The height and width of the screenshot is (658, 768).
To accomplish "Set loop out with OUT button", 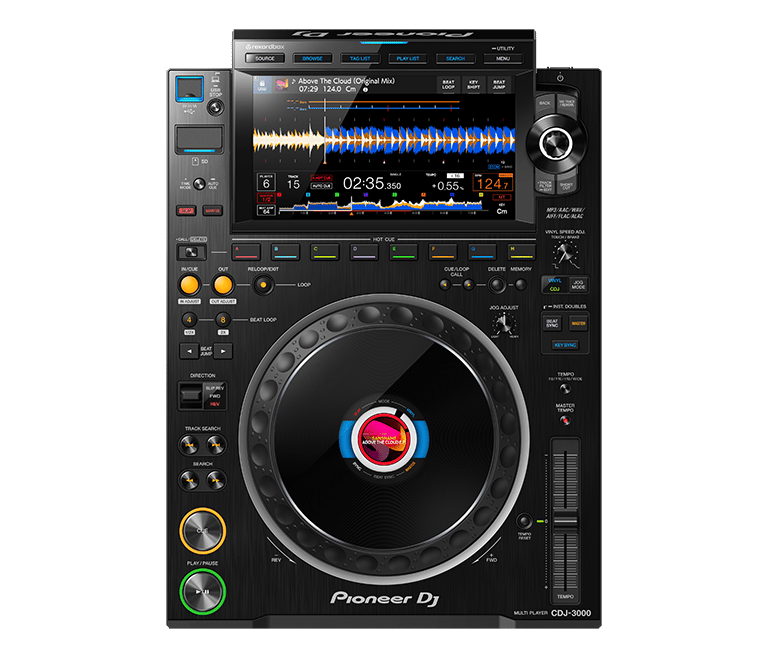I will tap(223, 285).
